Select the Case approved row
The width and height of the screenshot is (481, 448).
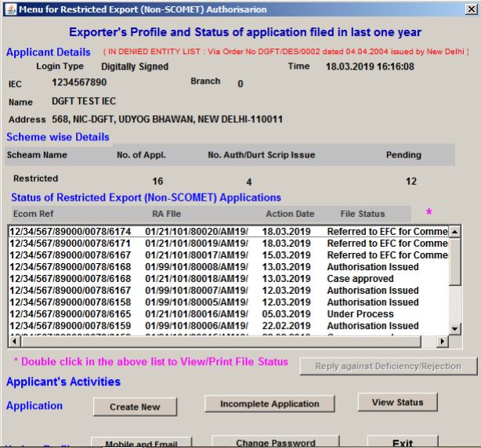click(x=229, y=278)
